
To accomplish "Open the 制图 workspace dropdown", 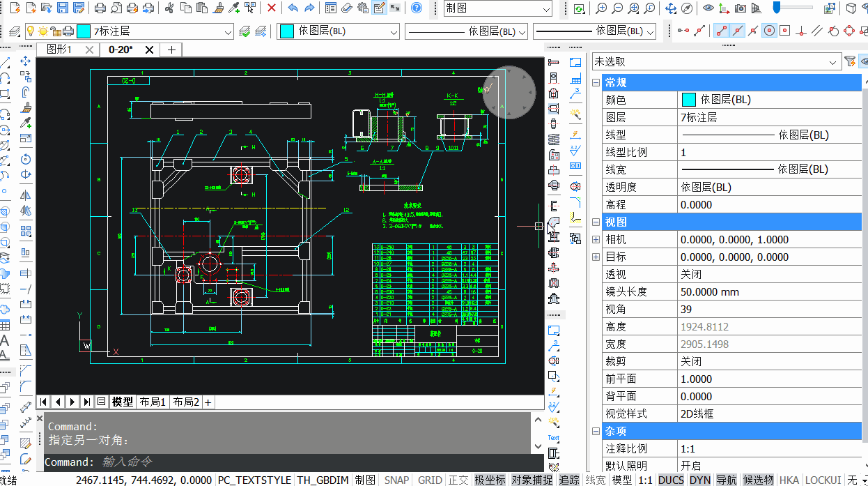I will point(545,8).
